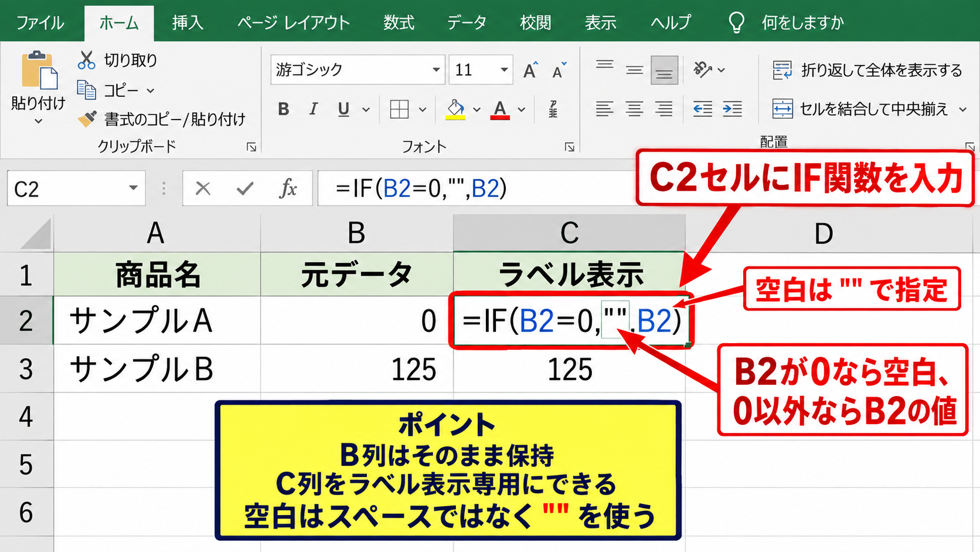
Task: Select row 3 header
Action: coord(26,369)
